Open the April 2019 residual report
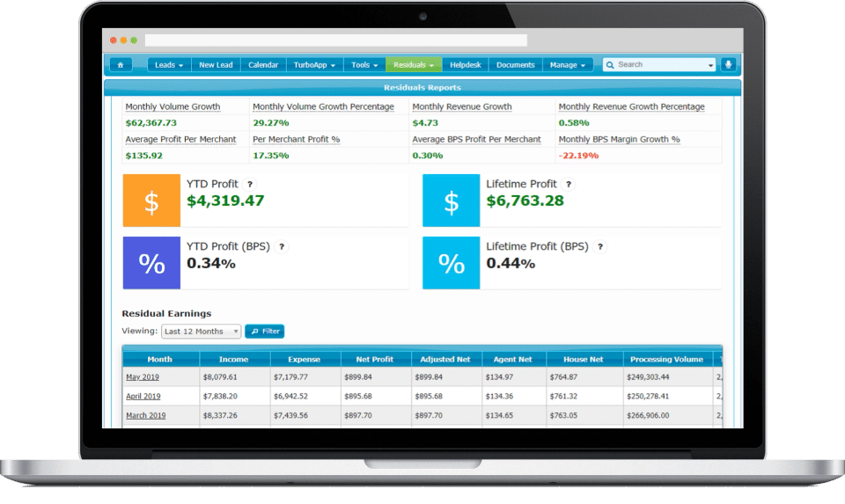The width and height of the screenshot is (845, 504). (143, 397)
